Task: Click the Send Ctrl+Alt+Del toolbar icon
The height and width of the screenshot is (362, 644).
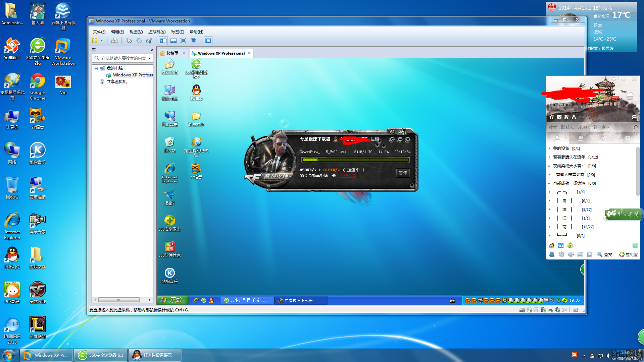Action: [x=114, y=41]
